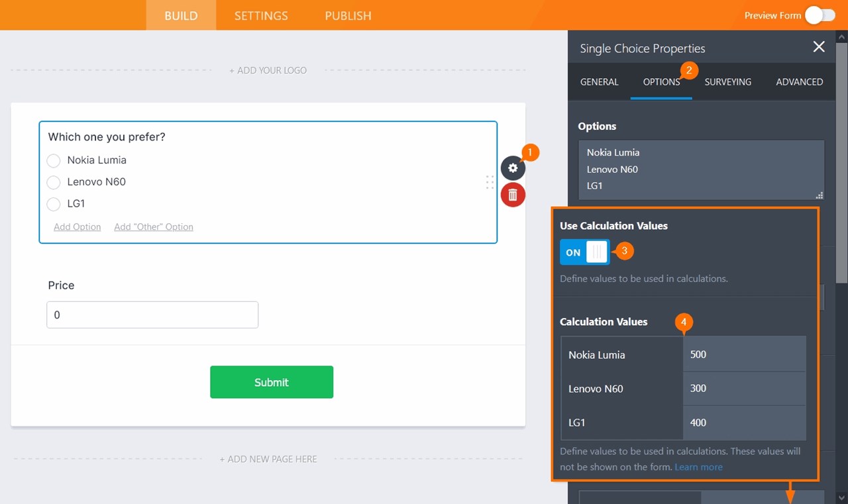Image resolution: width=848 pixels, height=504 pixels.
Task: Switch to the OPTIONS properties tab
Action: tap(661, 82)
